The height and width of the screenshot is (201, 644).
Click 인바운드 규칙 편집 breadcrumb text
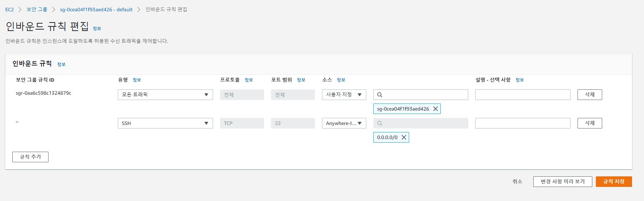click(x=166, y=10)
